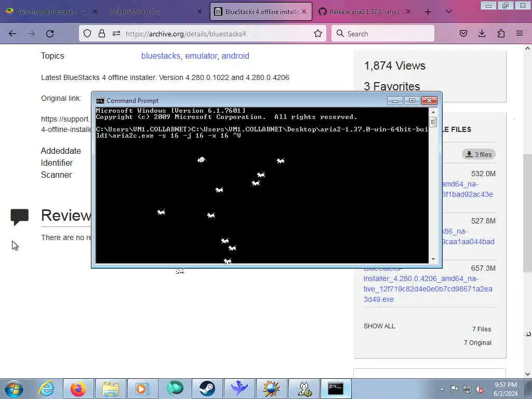The height and width of the screenshot is (399, 532).
Task: Select Command Prompt taskbar button
Action: pyautogui.click(x=336, y=389)
